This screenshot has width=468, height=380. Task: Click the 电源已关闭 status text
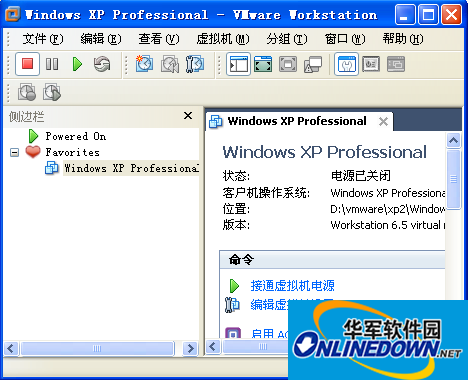[361, 176]
